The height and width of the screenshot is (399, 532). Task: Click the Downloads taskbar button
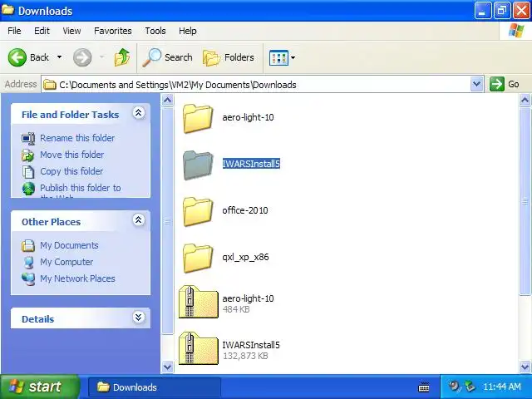154,387
